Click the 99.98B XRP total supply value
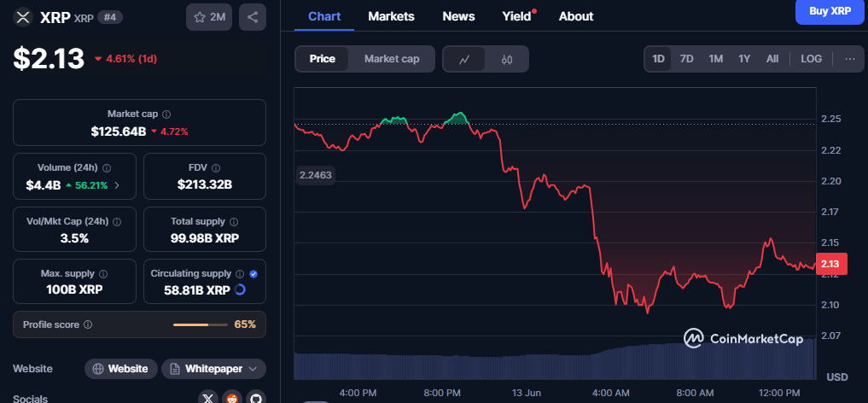Image resolution: width=868 pixels, height=403 pixels. tap(205, 239)
